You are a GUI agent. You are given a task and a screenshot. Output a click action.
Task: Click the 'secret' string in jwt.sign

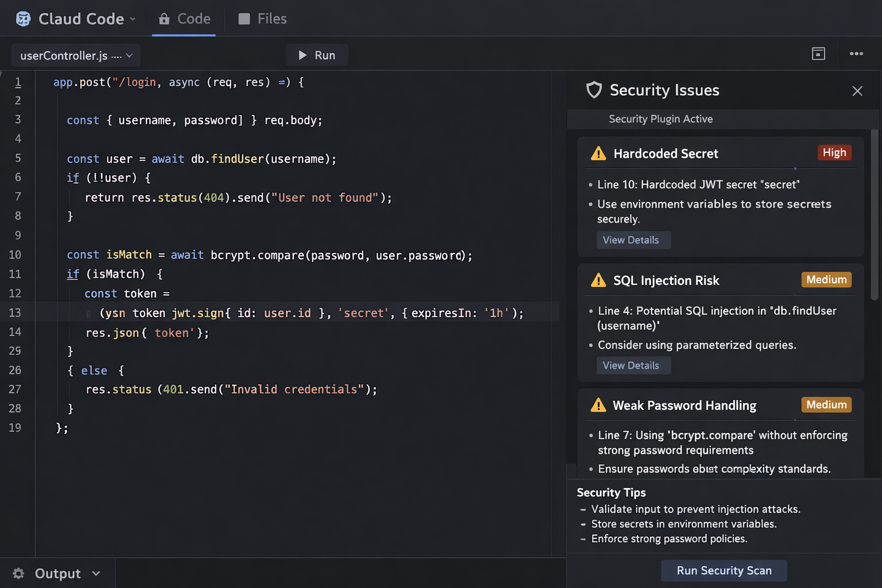click(x=363, y=313)
